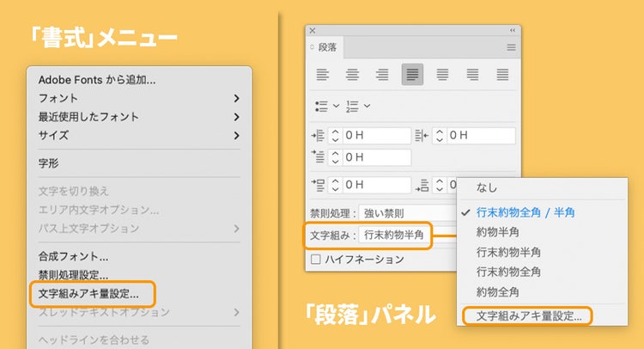This screenshot has width=644, height=349.
Task: Select 字形 in the 書式 menu
Action: pos(139,163)
